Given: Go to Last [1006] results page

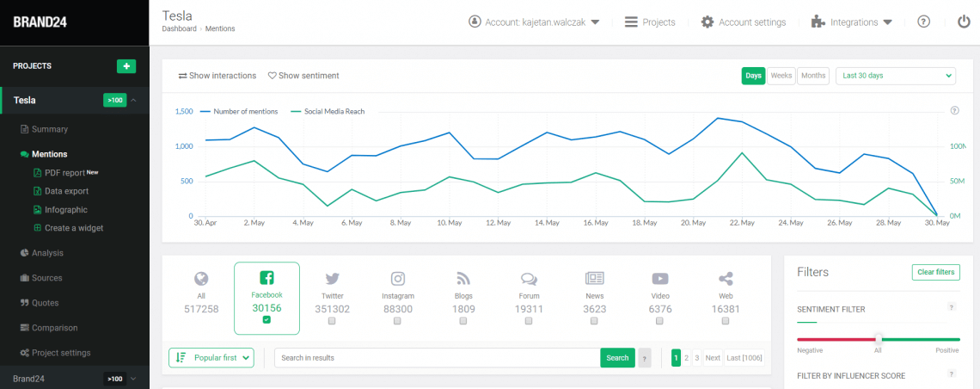Looking at the screenshot, I should point(743,358).
